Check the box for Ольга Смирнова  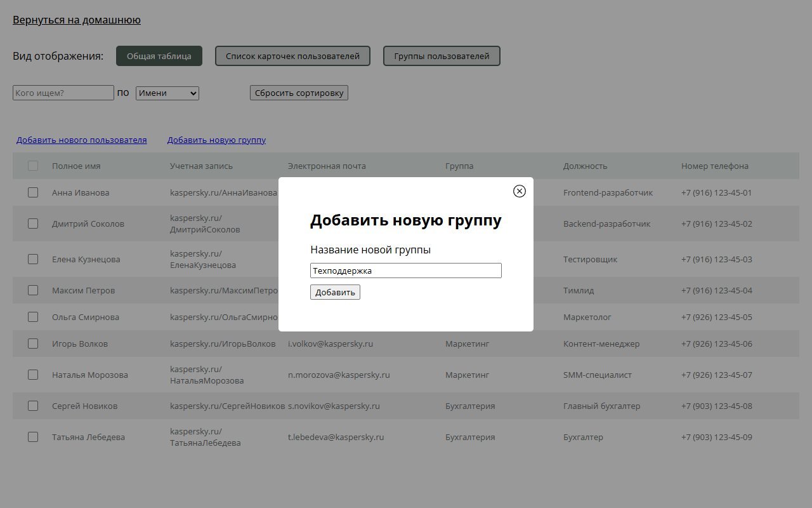(x=33, y=317)
